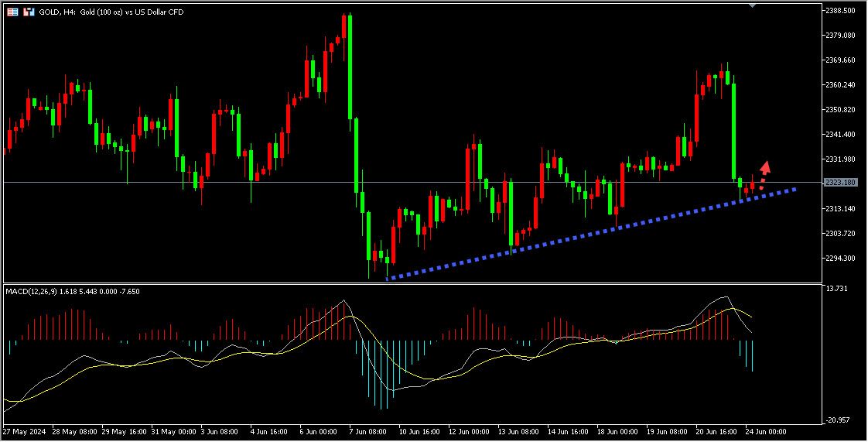Click the 2388.500 price axis label
This screenshot has height=442, width=868.
840,11
